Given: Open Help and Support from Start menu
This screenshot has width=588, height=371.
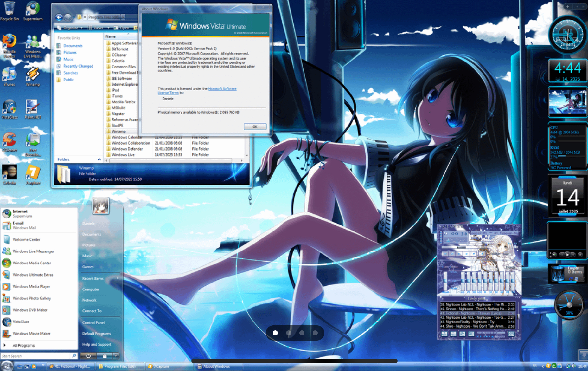Looking at the screenshot, I should 97,344.
